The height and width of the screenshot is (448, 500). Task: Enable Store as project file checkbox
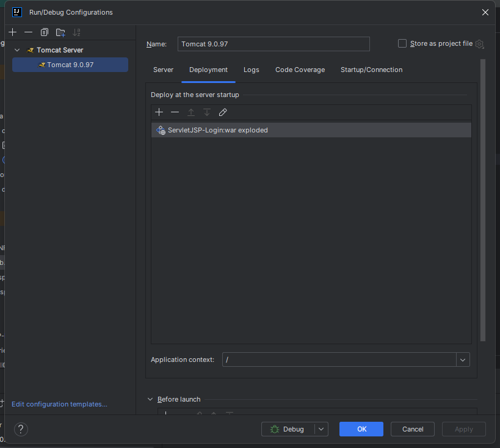click(402, 43)
